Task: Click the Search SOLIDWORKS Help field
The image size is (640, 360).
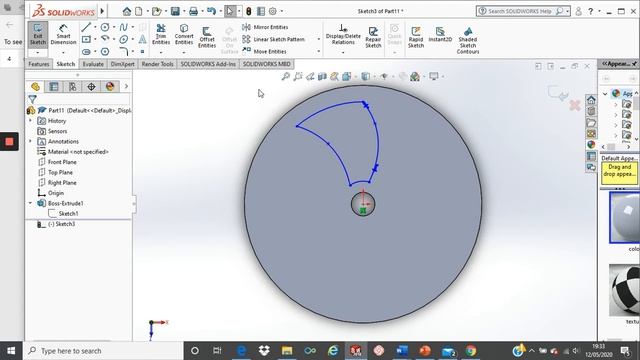Action: pos(523,11)
